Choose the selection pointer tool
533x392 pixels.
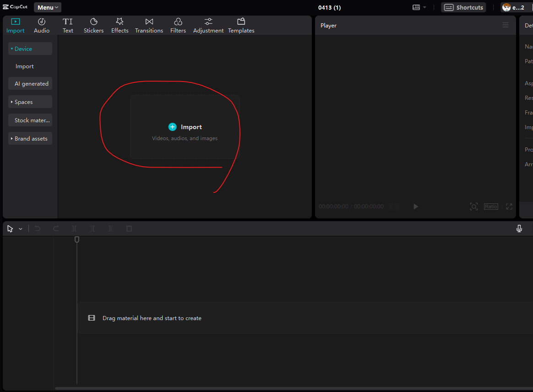(x=10, y=229)
